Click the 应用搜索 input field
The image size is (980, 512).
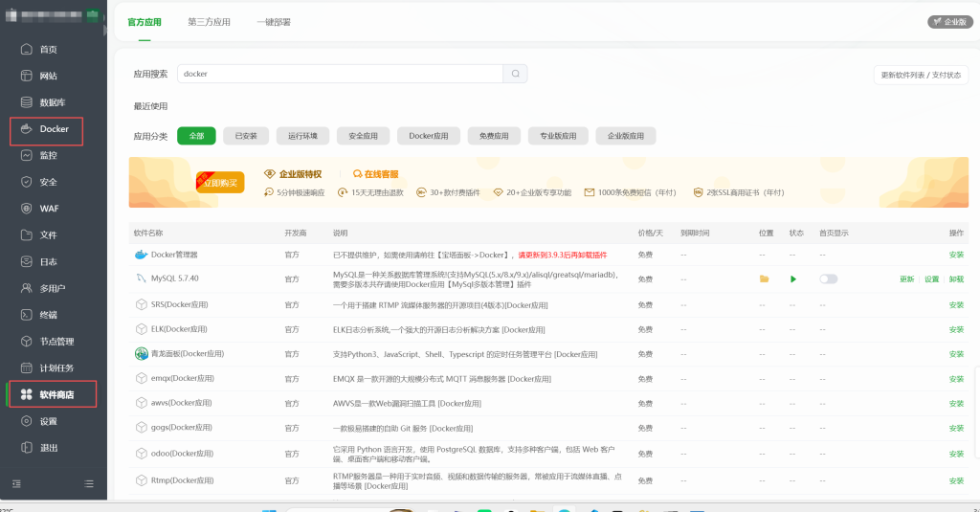point(340,74)
